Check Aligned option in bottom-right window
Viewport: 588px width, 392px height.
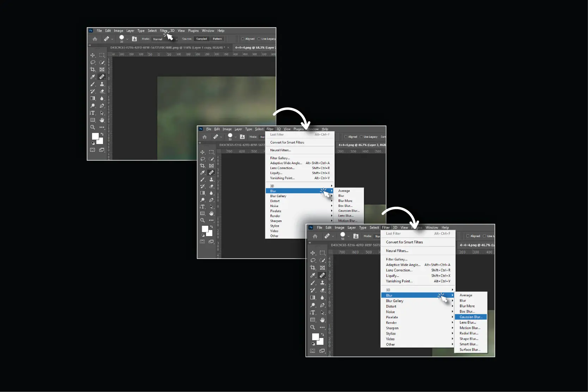(x=468, y=236)
